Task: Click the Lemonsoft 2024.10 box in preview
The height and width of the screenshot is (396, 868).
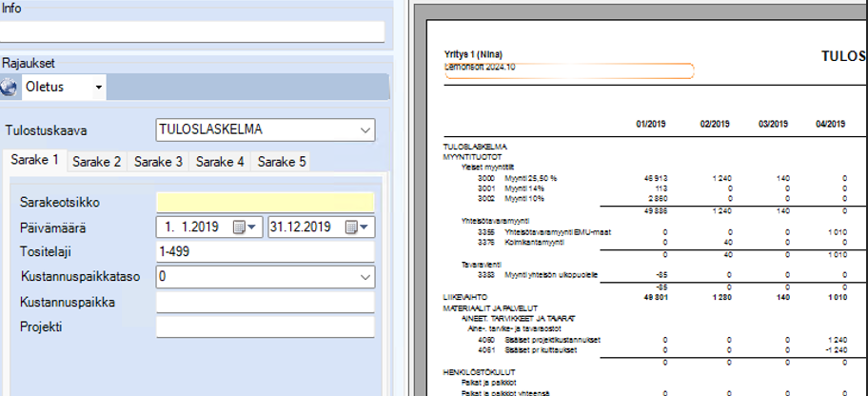Action: tap(568, 70)
